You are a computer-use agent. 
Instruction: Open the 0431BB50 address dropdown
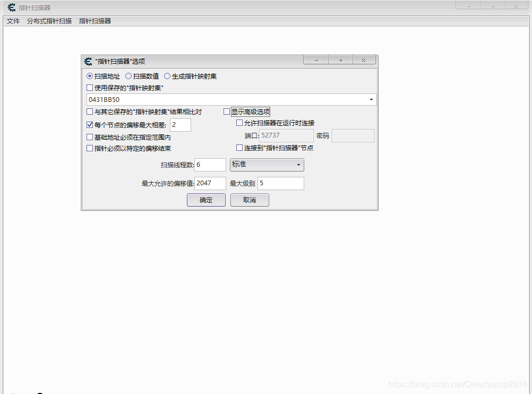(x=372, y=99)
